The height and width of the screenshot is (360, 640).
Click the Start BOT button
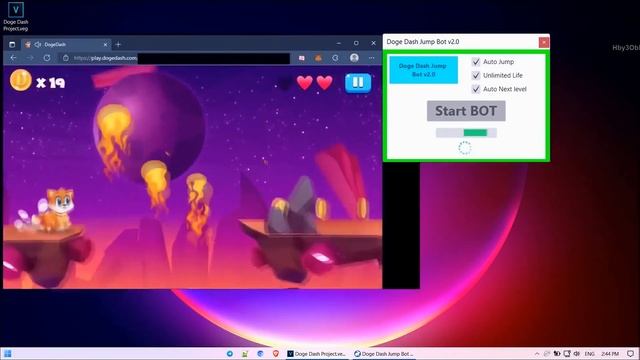click(466, 111)
